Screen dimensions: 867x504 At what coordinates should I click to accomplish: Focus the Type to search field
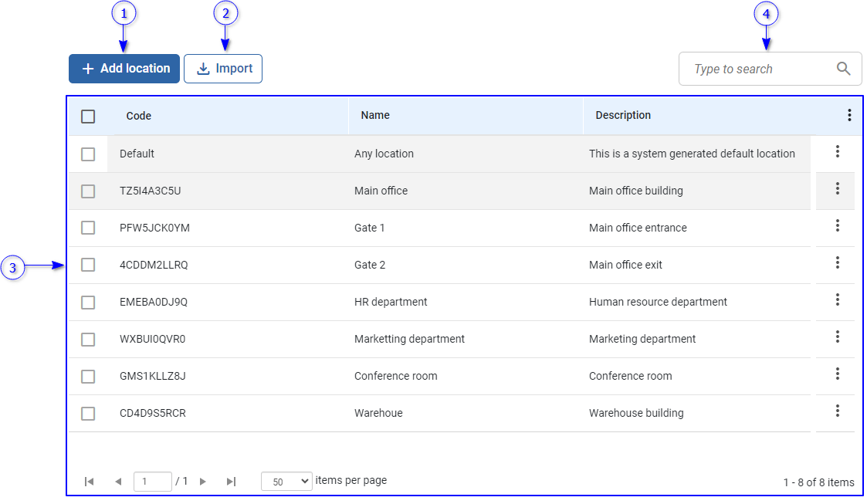click(757, 69)
